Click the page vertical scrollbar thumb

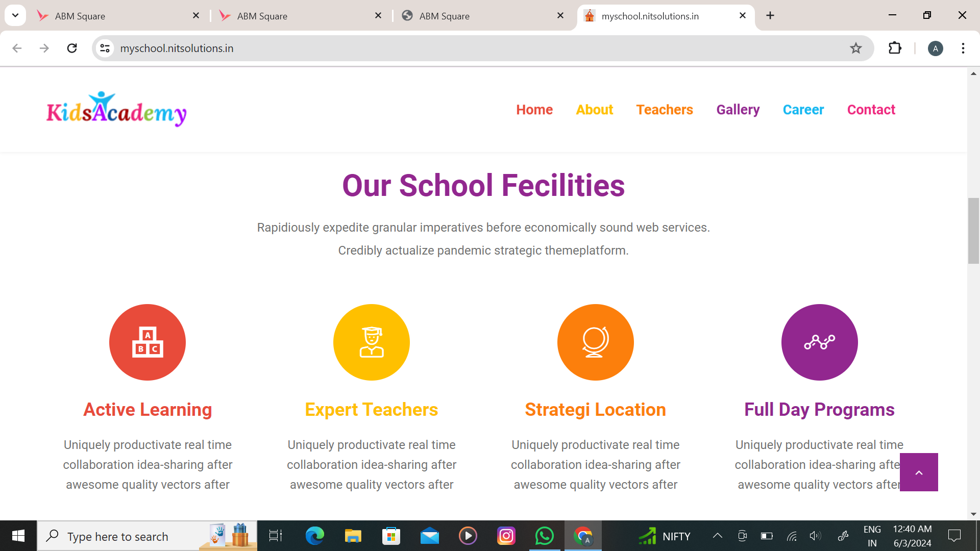[x=973, y=231]
